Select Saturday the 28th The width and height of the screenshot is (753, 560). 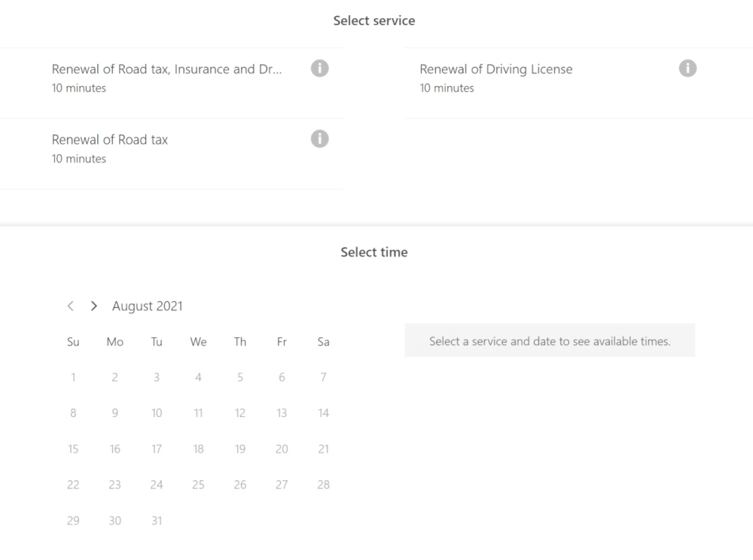click(323, 485)
